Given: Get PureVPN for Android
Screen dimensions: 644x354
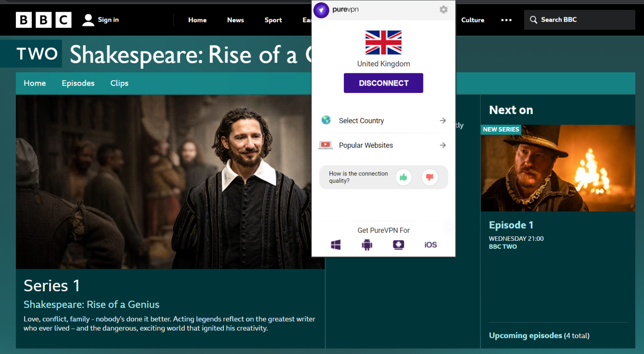Looking at the screenshot, I should pyautogui.click(x=367, y=245).
